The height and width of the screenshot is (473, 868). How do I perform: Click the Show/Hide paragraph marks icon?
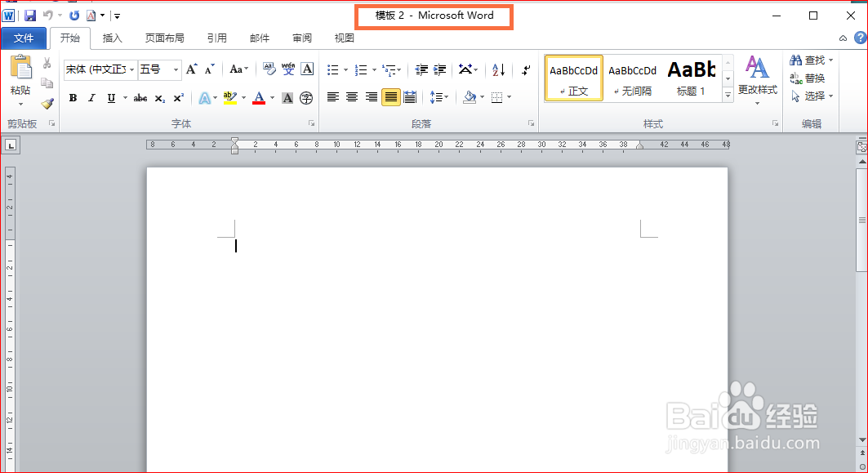point(526,69)
